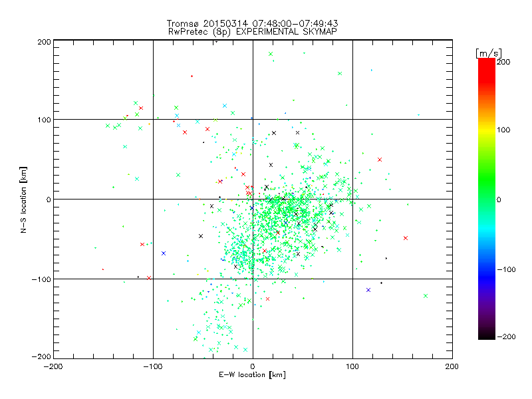Viewport: 532px width, 399px height.
Task: Select the blue X marker in the lower-left quadrant
Action: (x=164, y=253)
